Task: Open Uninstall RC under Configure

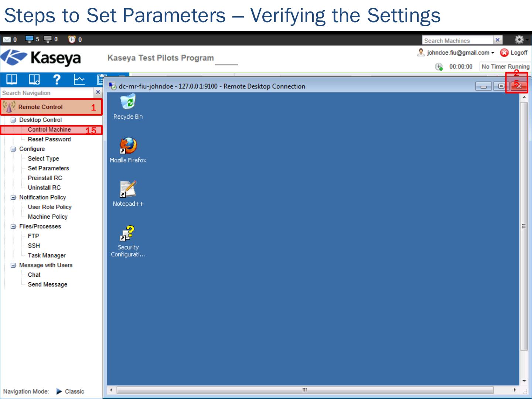Action: pyautogui.click(x=44, y=188)
